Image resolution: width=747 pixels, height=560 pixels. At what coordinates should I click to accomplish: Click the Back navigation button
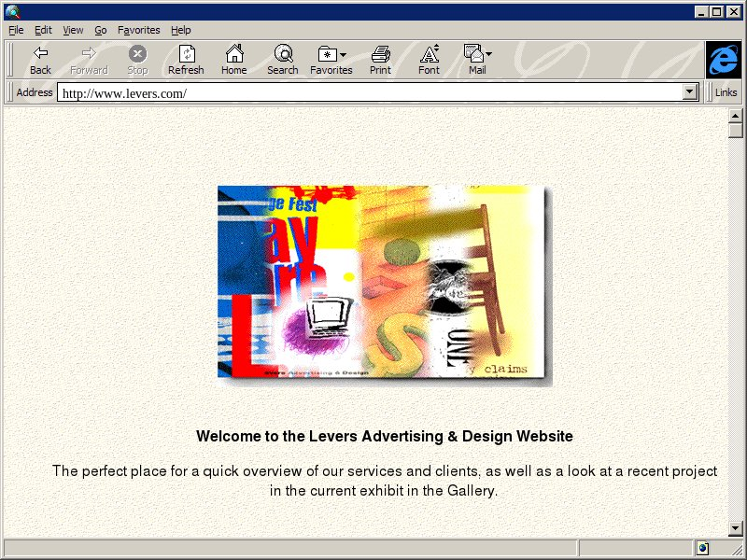point(40,60)
